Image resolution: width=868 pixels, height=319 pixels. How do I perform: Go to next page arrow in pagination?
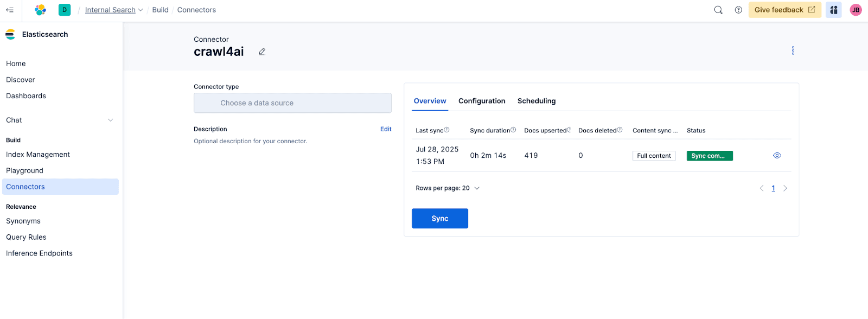click(785, 188)
